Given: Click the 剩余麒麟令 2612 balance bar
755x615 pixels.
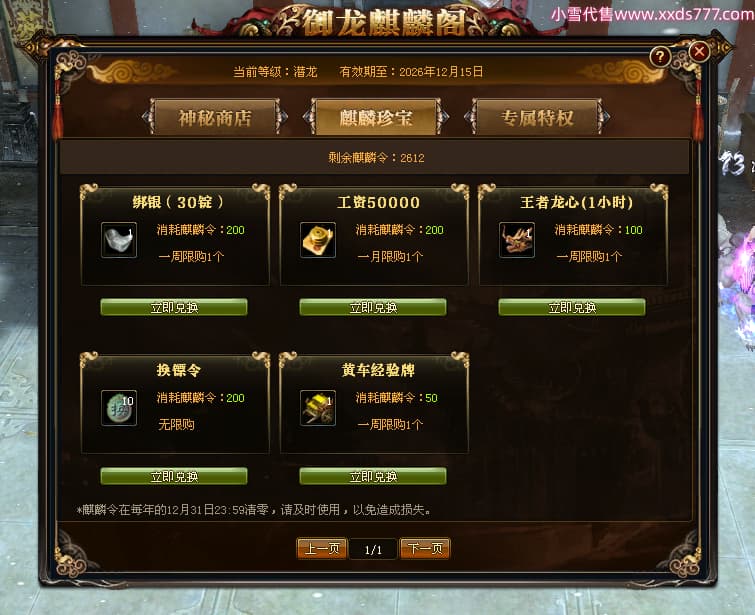Looking at the screenshot, I should click(x=375, y=157).
